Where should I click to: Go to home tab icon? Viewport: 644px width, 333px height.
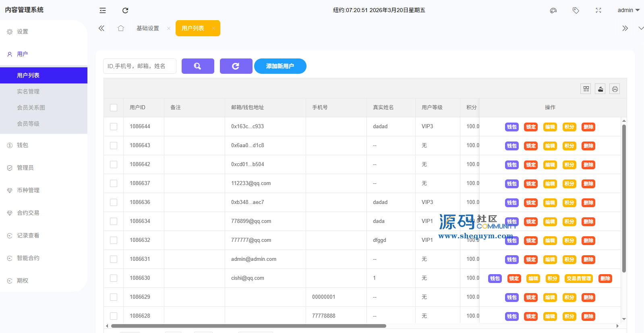click(121, 28)
